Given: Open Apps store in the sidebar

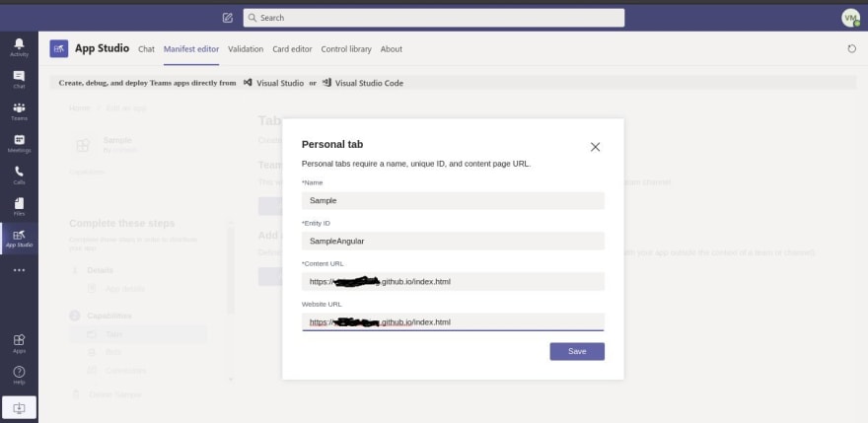Looking at the screenshot, I should click(x=19, y=344).
